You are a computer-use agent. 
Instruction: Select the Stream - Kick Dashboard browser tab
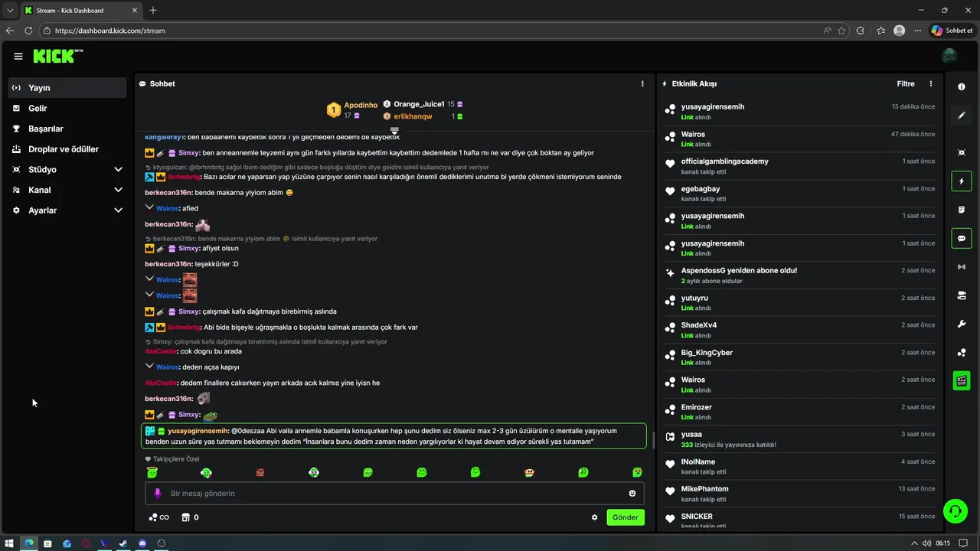pos(81,10)
